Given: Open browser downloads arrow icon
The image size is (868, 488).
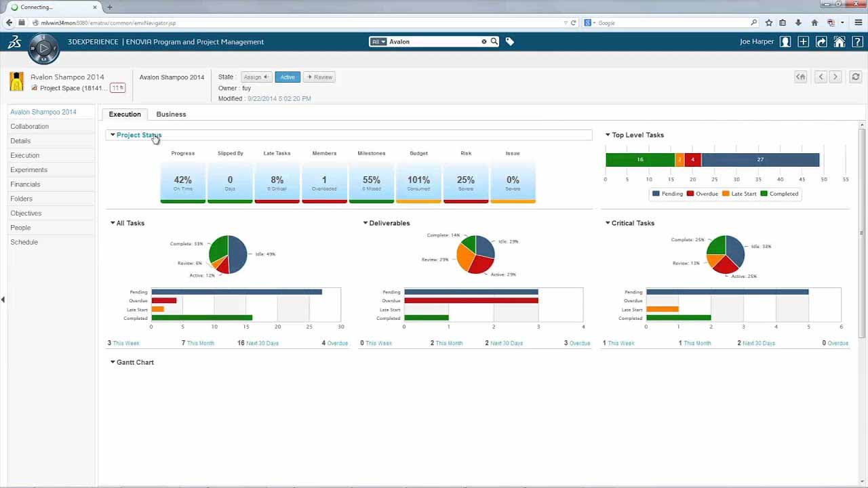Looking at the screenshot, I should pos(798,22).
